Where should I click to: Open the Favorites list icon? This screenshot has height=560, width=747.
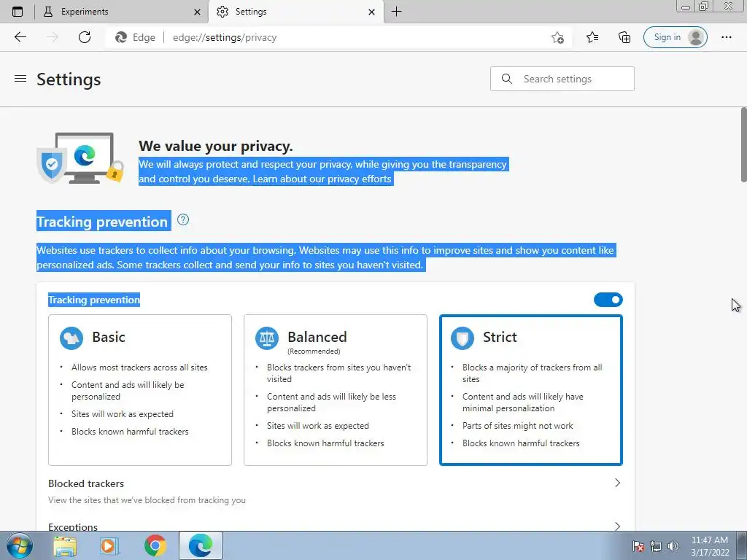pos(592,37)
